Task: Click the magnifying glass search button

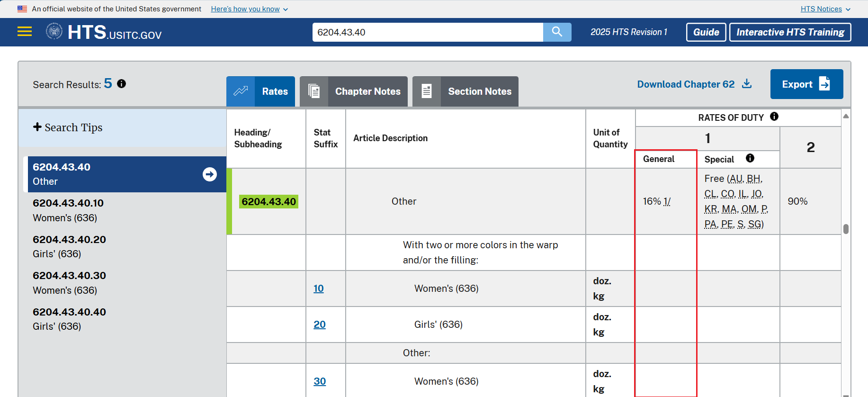Action: click(557, 32)
